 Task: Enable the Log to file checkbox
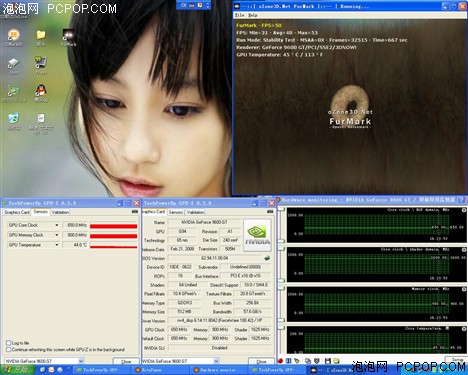(9, 343)
